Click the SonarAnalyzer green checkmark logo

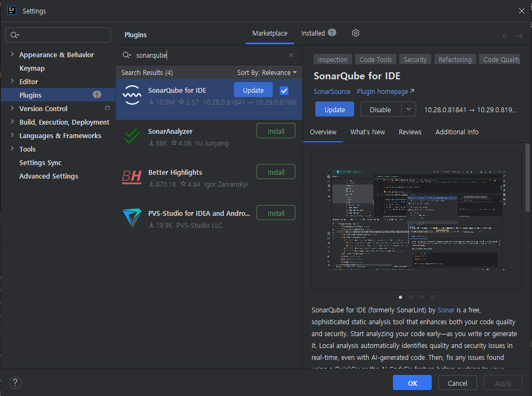(x=132, y=136)
